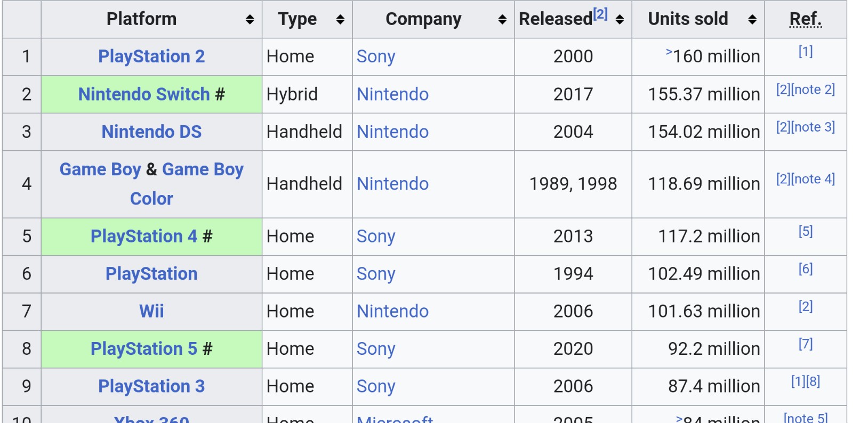The image size is (868, 423).
Task: Open Nintendo Switch article link
Action: pyautogui.click(x=144, y=94)
